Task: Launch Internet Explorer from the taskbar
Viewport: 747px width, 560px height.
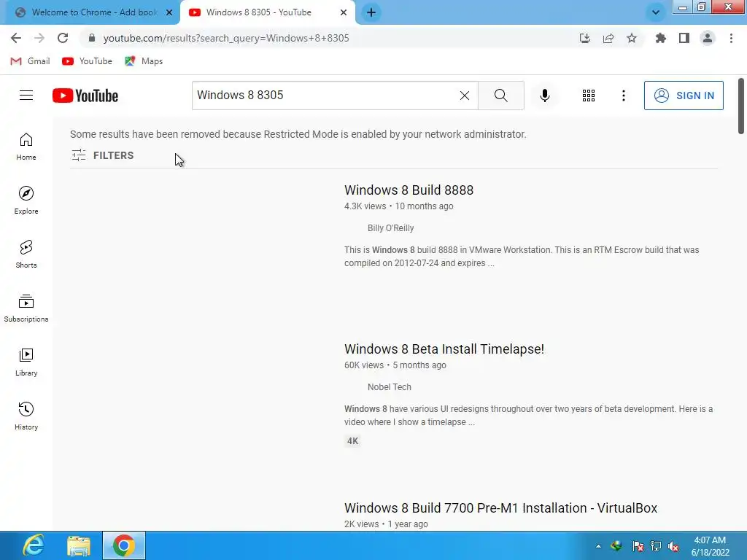Action: click(34, 545)
